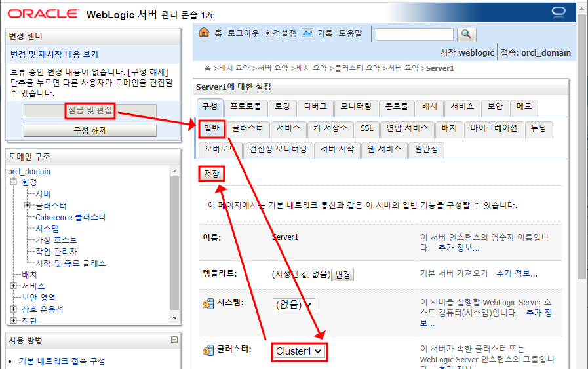This screenshot has width=588, height=369.
Task: Click the 저장 save button
Action: click(x=212, y=174)
